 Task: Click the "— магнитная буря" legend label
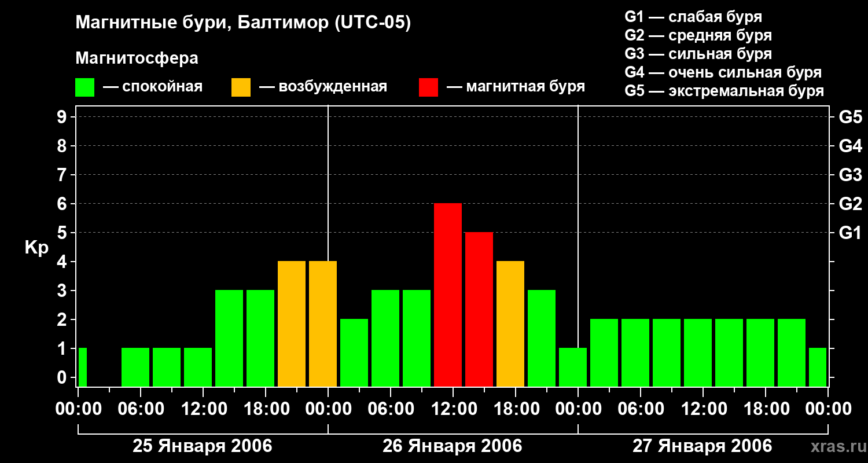click(x=516, y=87)
